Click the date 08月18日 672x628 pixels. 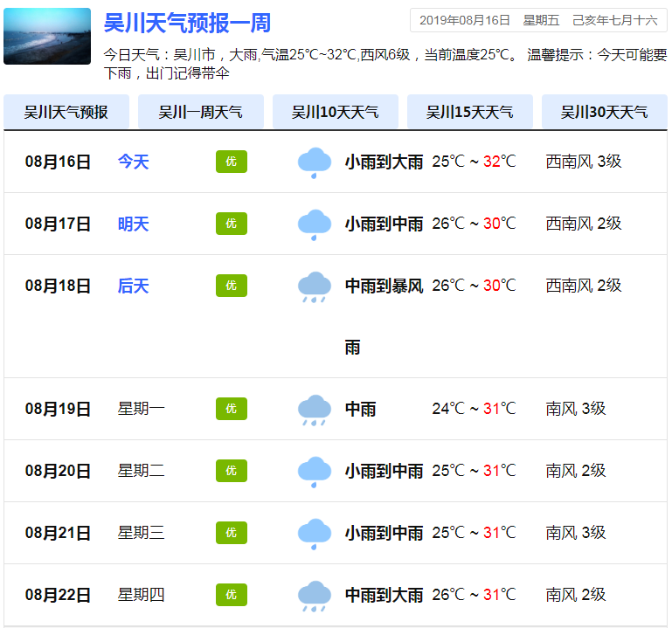pos(58,286)
